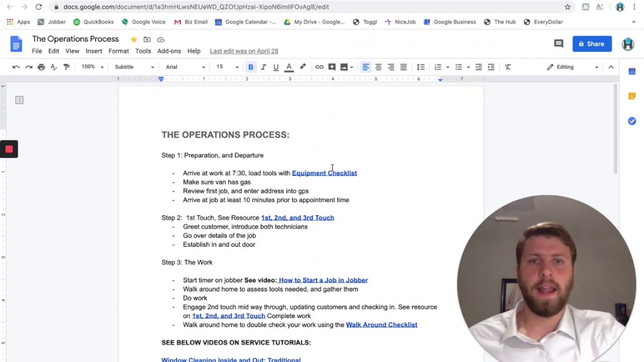
Task: Open the Add-ons menu
Action: 169,51
